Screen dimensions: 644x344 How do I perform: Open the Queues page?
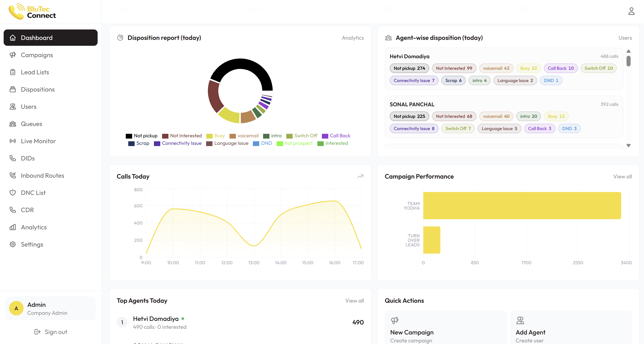click(31, 124)
